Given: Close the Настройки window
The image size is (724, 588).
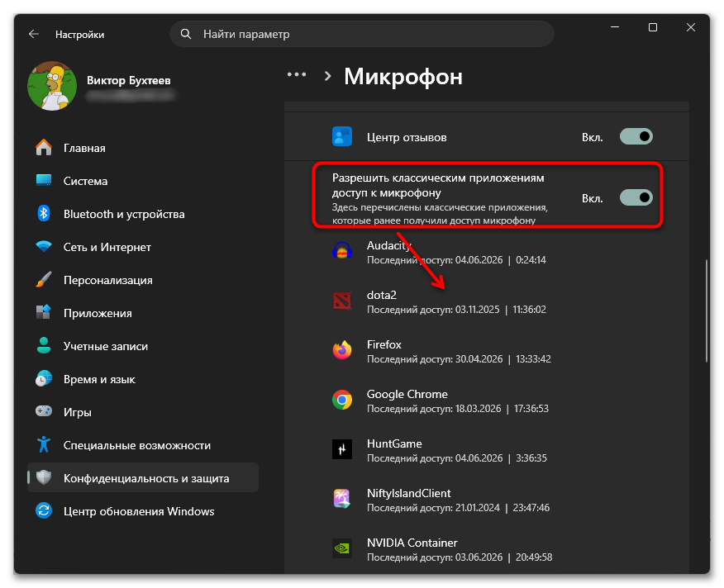Looking at the screenshot, I should (691, 27).
